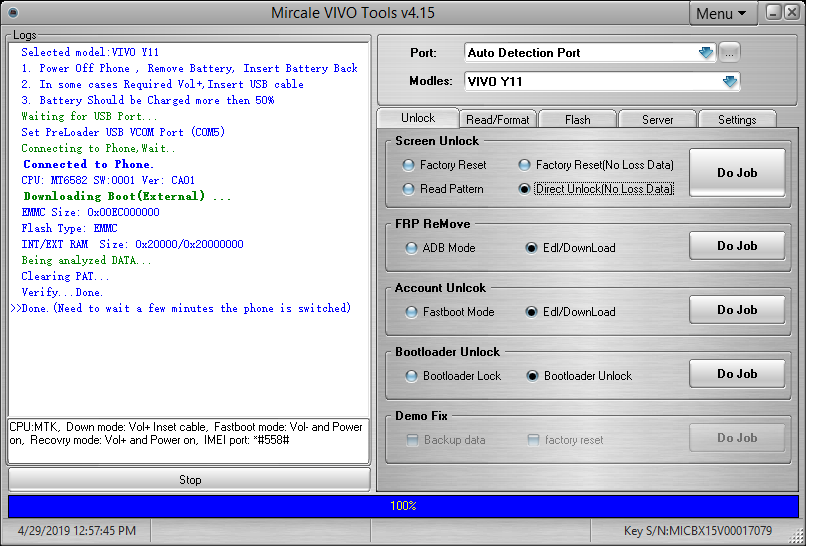Select Edl/DownLoad under Account Unlcok

pos(570,312)
